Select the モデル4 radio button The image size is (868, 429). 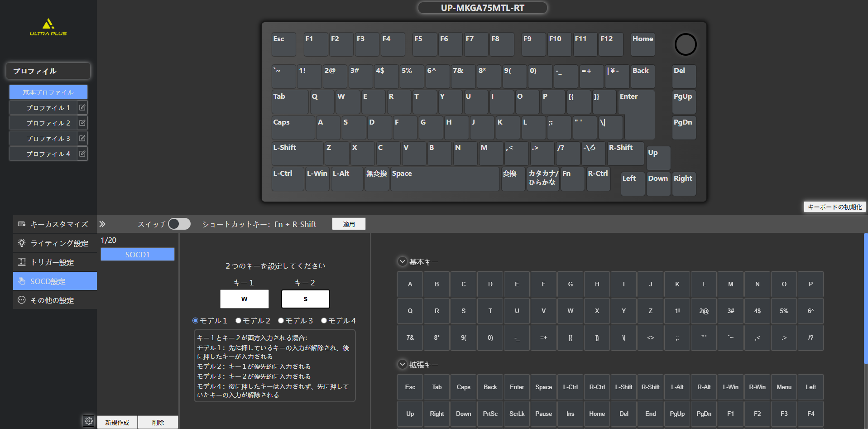[x=324, y=321]
